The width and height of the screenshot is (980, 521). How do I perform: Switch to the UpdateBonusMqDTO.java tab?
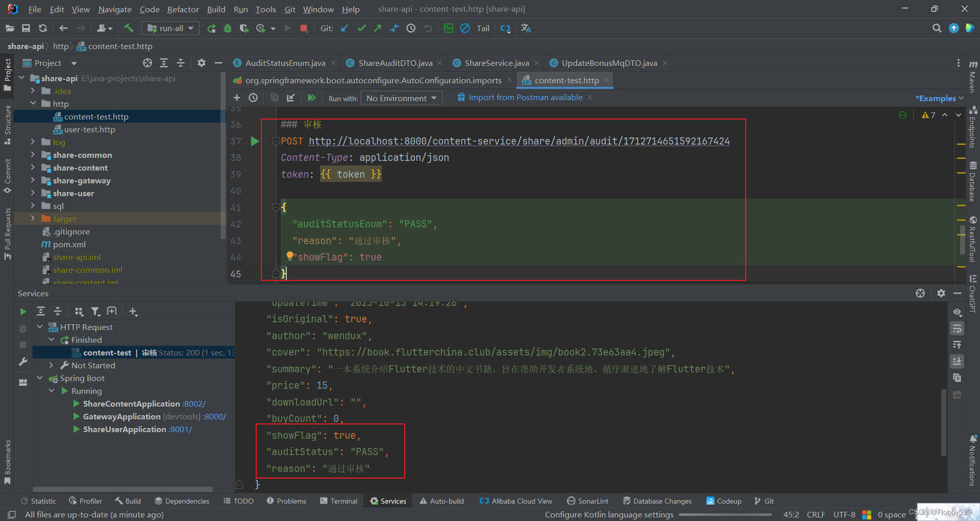(x=609, y=63)
